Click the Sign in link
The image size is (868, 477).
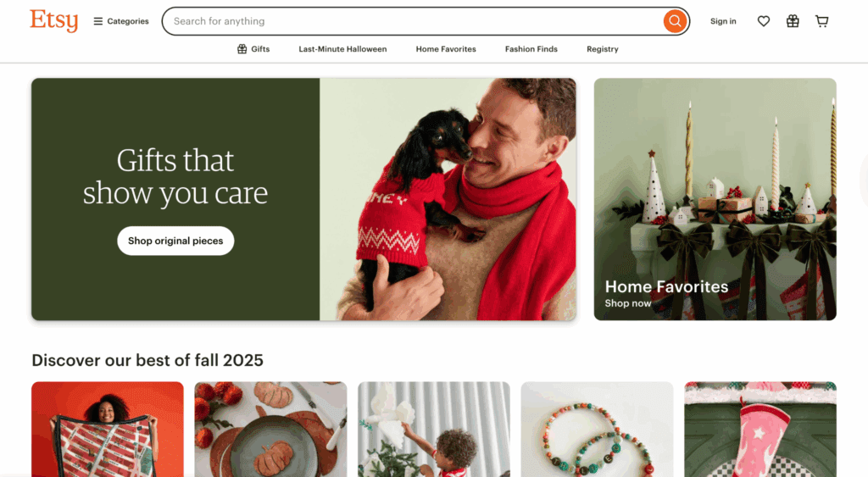(x=723, y=21)
